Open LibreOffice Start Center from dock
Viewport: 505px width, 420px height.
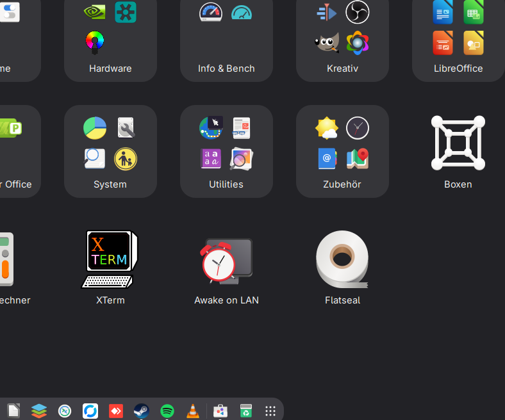click(x=13, y=411)
